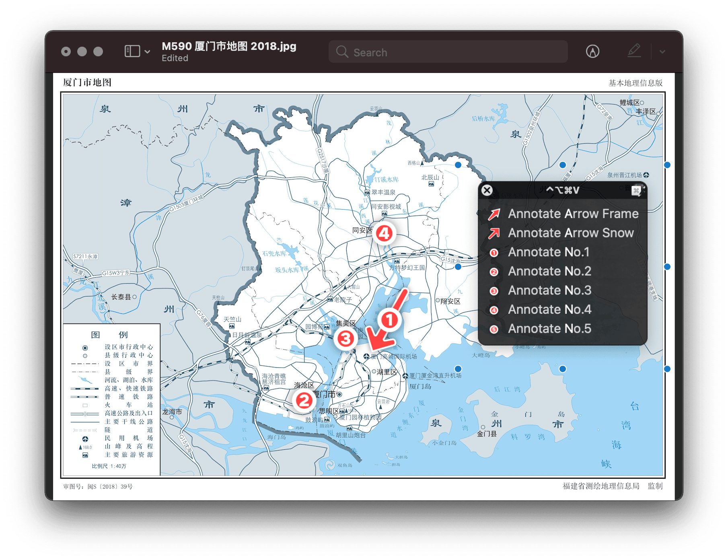Open the highlight color dropdown chevron
This screenshot has height=560, width=728.
pos(662,52)
